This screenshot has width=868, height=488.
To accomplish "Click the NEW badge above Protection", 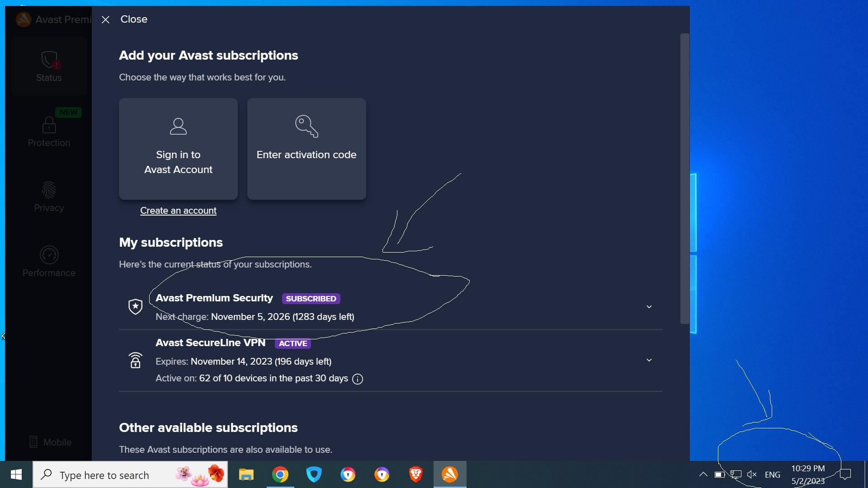I will (x=68, y=112).
